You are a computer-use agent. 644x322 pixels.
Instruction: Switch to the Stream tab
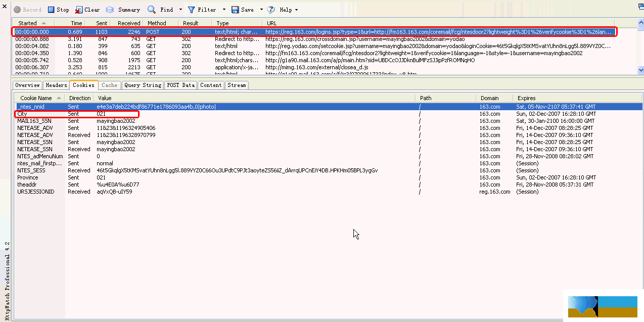[237, 85]
